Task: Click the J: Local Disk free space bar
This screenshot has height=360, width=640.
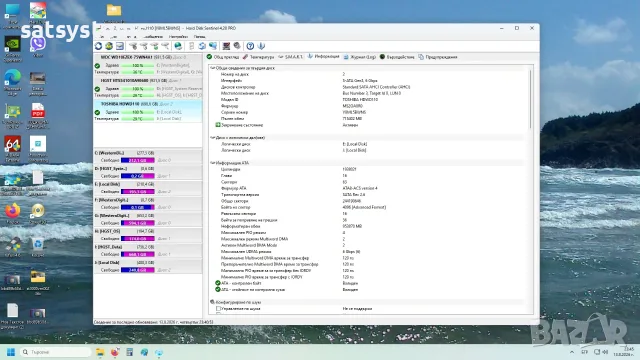Action: click(x=138, y=270)
